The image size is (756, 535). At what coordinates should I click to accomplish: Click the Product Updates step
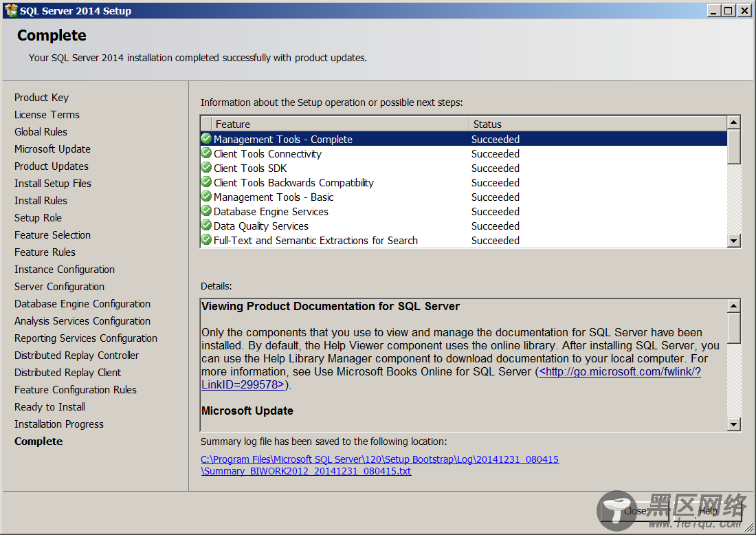[52, 166]
